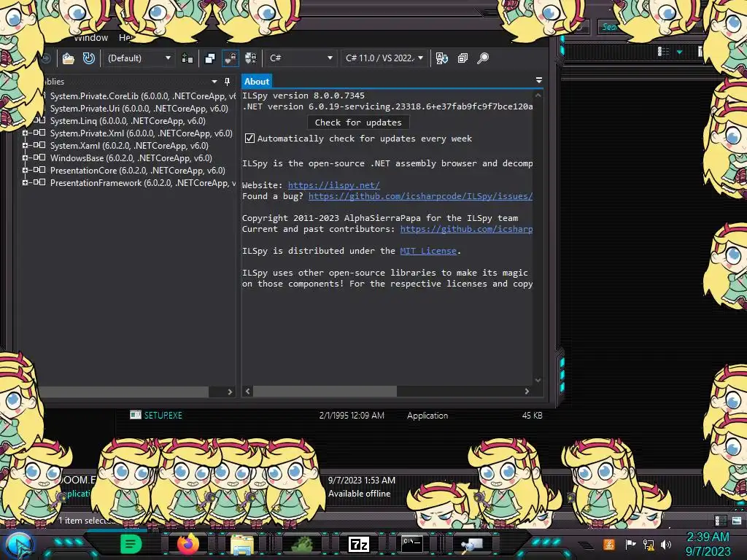Open volume control in system tray
The height and width of the screenshot is (560, 747).
point(666,544)
